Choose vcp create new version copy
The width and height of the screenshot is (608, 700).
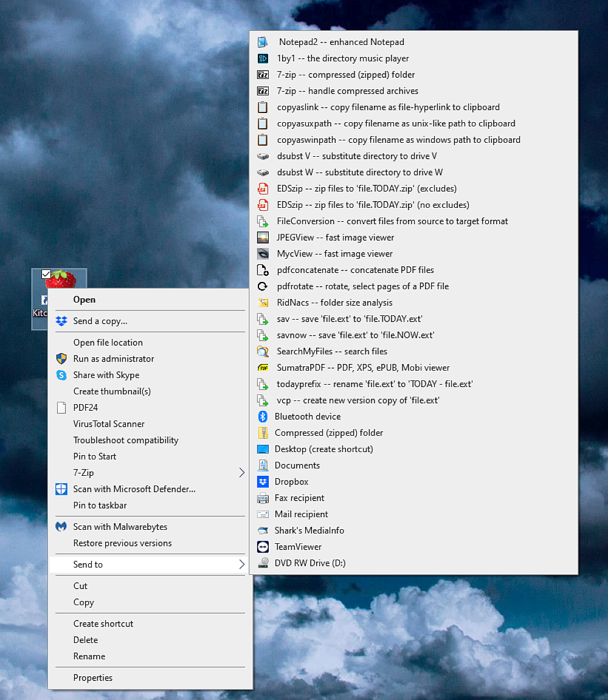coord(413,400)
